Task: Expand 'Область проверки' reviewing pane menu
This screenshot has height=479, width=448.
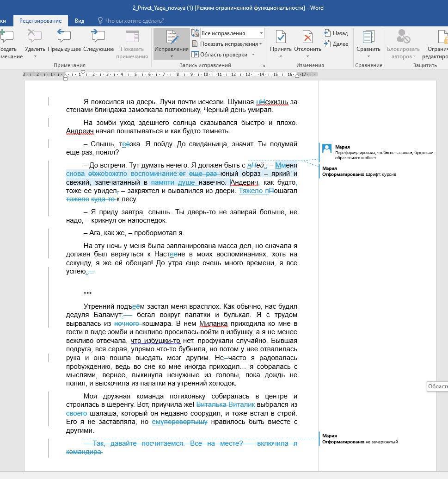Action: point(224,55)
